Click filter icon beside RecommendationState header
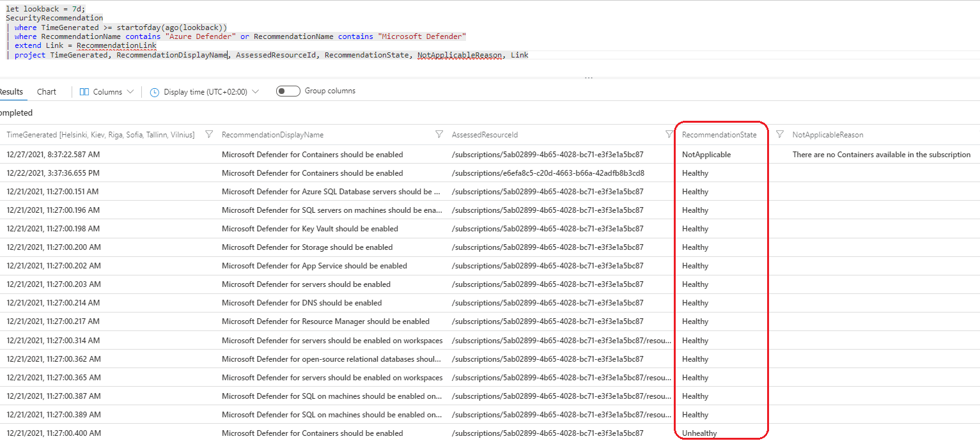Viewport: 980px width, 441px height. [x=779, y=134]
